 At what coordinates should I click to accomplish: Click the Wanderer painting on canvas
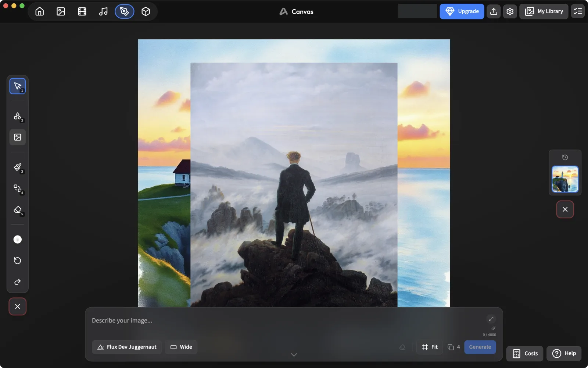click(294, 185)
